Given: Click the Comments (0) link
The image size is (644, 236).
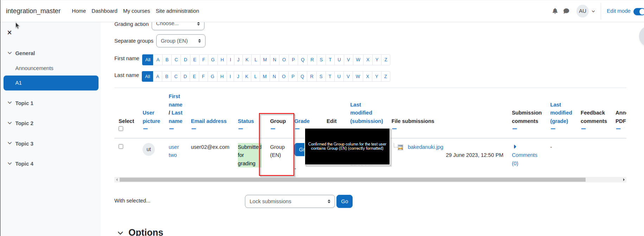Looking at the screenshot, I should 524,159.
